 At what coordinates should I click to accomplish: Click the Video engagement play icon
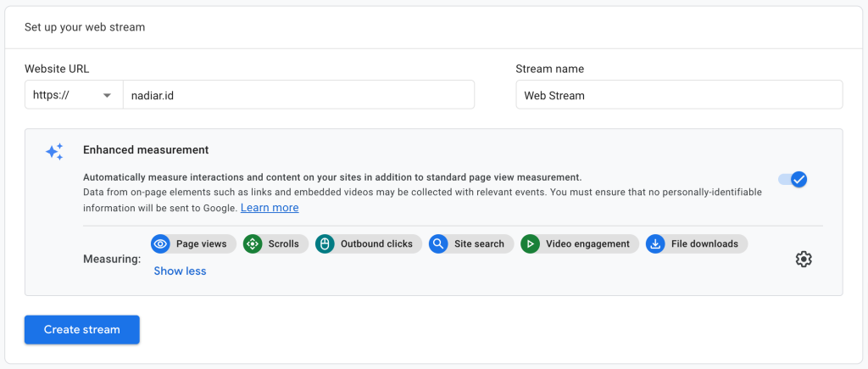(x=531, y=244)
